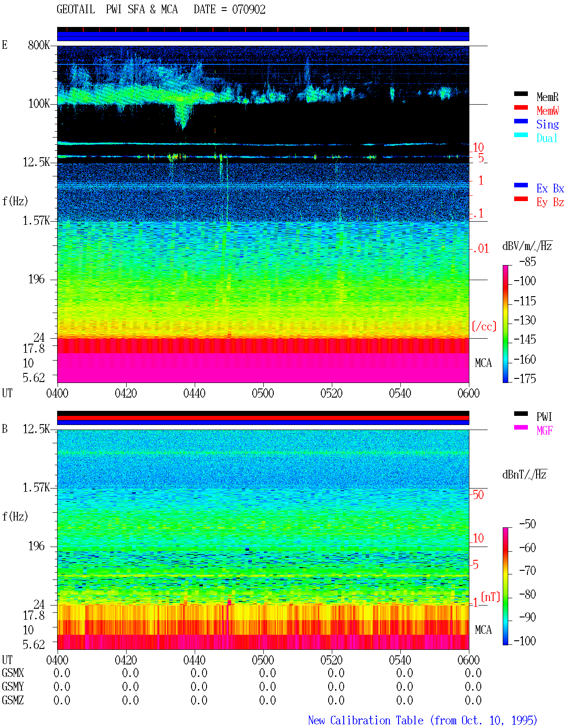
Task: Click the MGF legend label
Action: point(545,430)
